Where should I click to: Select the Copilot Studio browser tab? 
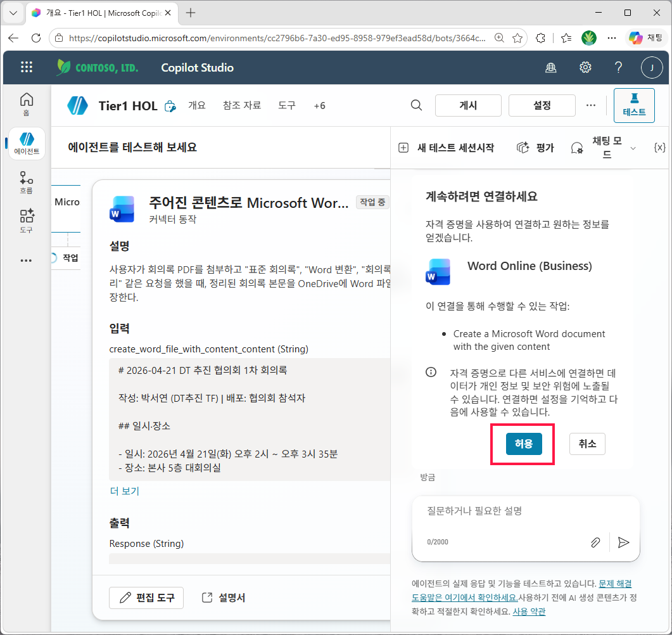coord(101,13)
